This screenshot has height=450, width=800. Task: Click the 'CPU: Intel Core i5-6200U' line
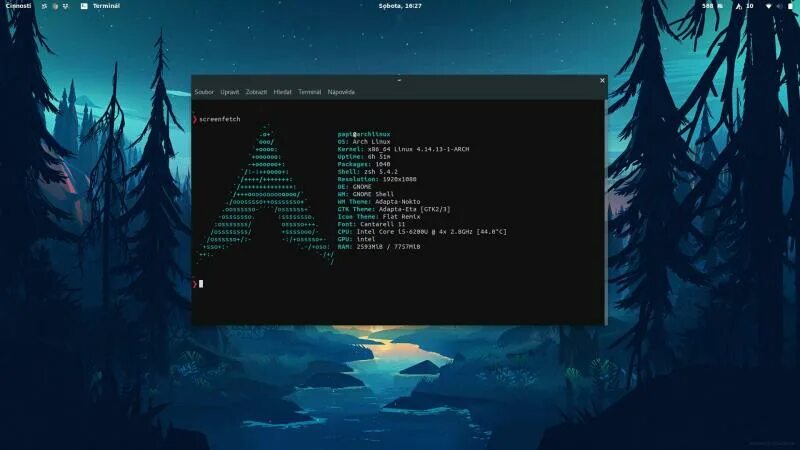422,232
